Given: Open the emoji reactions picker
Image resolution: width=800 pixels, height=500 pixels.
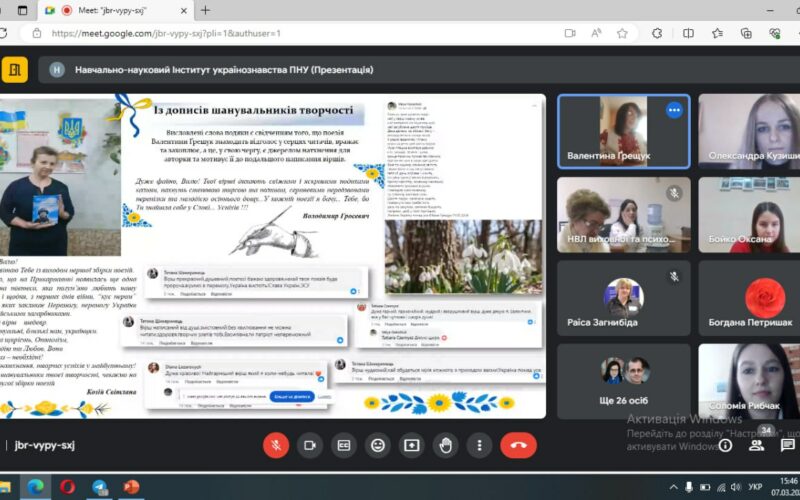Looking at the screenshot, I should coord(377,445).
